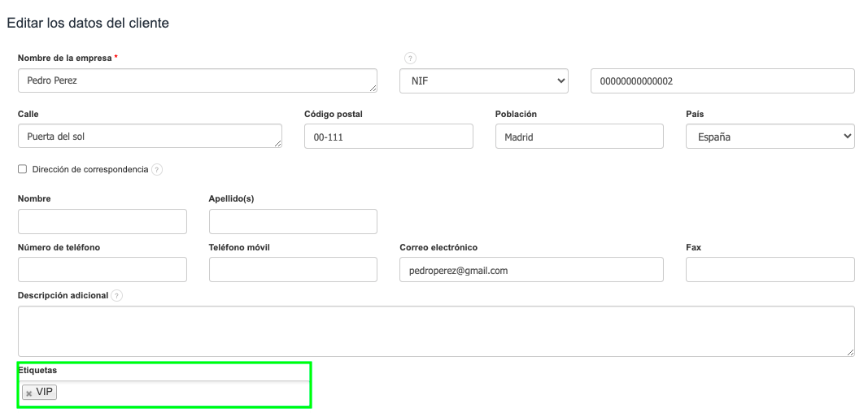
Task: Select the Apellido(s) input field
Action: [293, 221]
